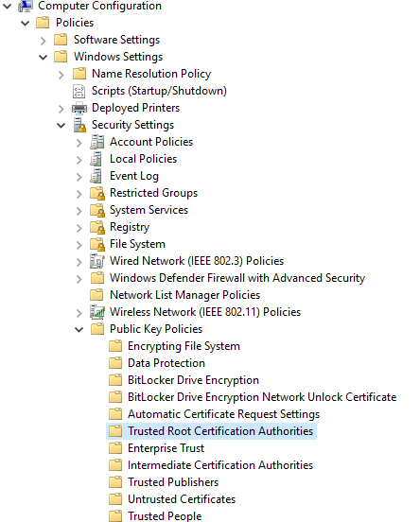The width and height of the screenshot is (420, 522).
Task: Click the Deployed Printers printer icon
Action: 79,108
